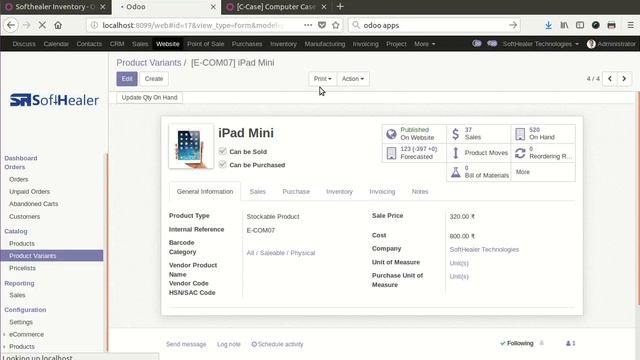
Task: Expand More stat buttons
Action: (x=543, y=172)
